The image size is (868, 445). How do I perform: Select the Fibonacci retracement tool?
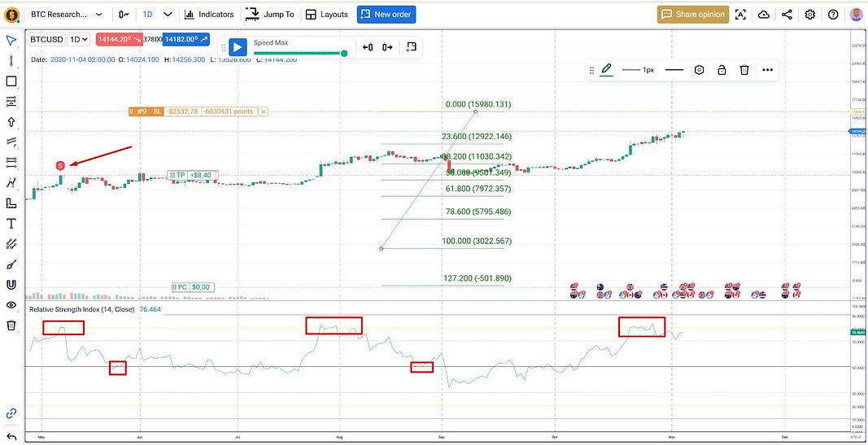click(11, 102)
